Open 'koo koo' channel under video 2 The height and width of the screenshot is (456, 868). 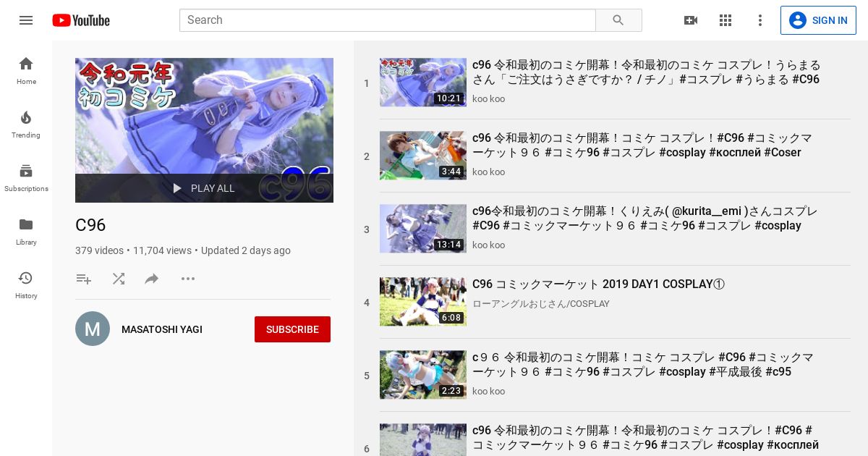(489, 172)
